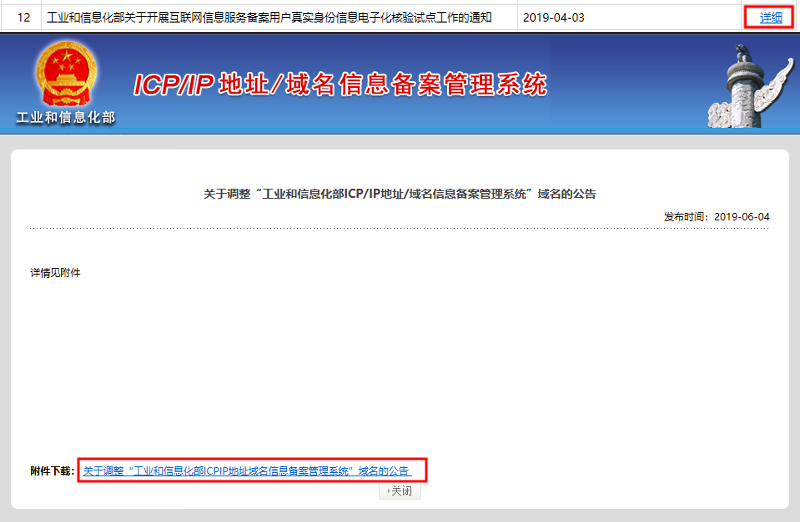Click banner title ICP/IP地址/域名信息备案管理系统
800x522 pixels.
(340, 84)
